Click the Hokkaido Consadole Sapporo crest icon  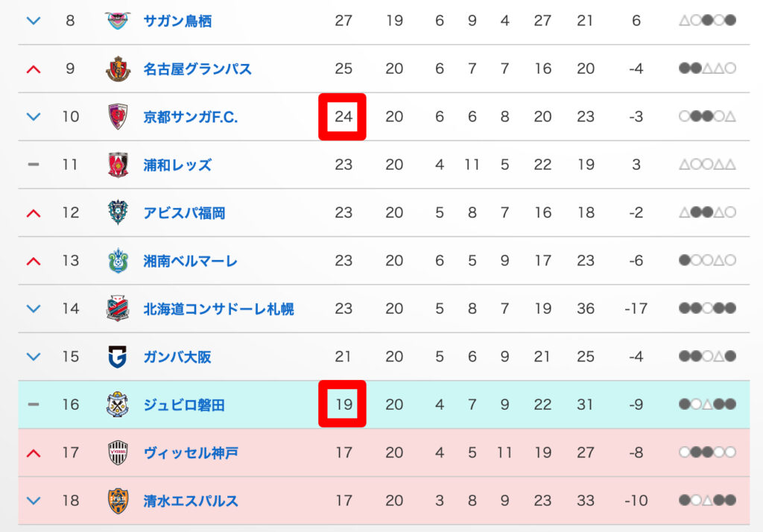[x=118, y=308]
